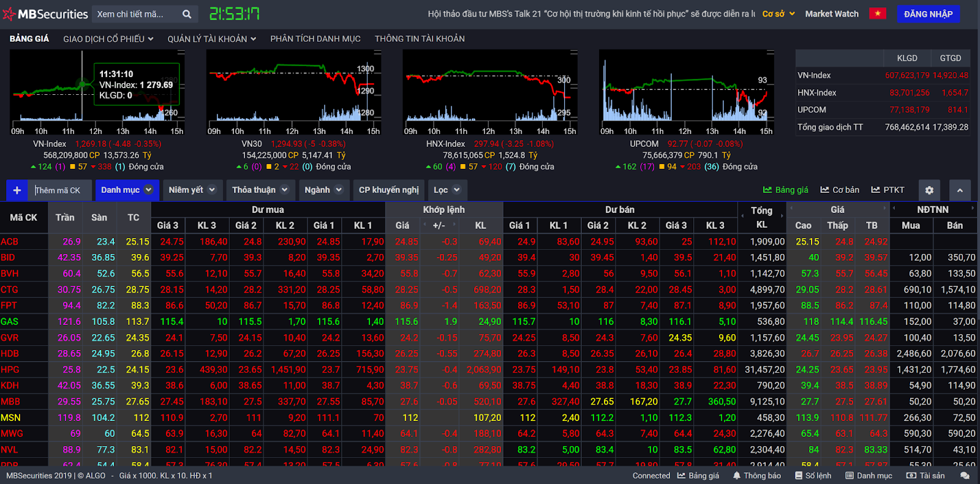Select the GVR stock code
The width and height of the screenshot is (980, 484).
[x=9, y=338]
